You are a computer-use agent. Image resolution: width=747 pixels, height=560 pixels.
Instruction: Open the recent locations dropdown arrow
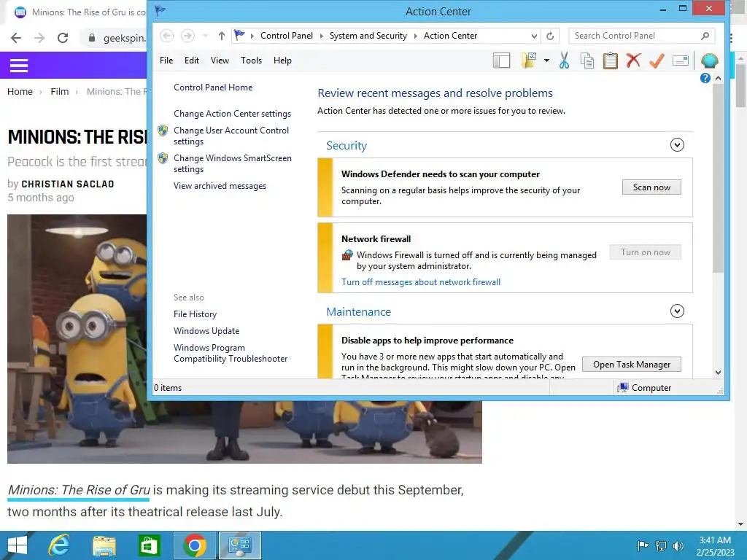[x=205, y=36]
